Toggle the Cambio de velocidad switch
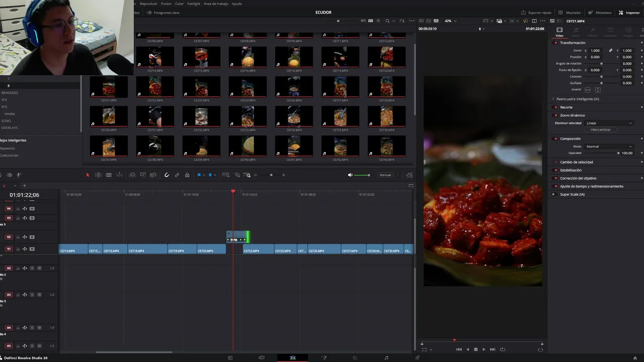 point(555,162)
